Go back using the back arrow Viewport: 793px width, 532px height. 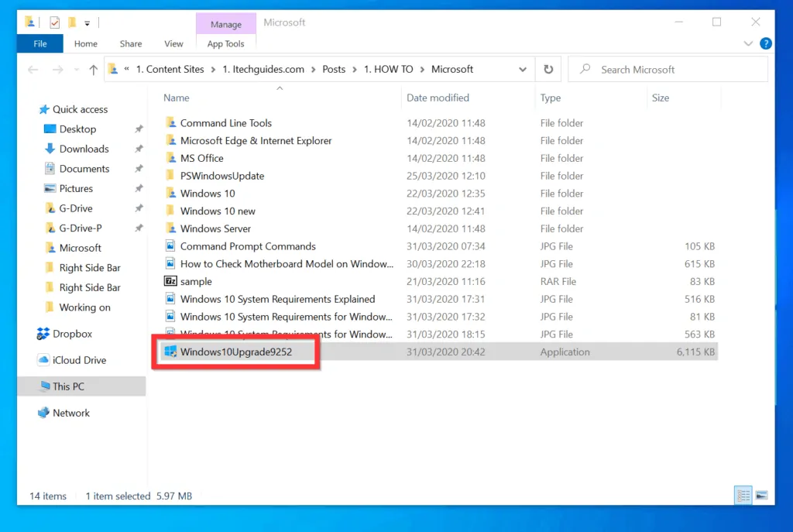pyautogui.click(x=32, y=70)
